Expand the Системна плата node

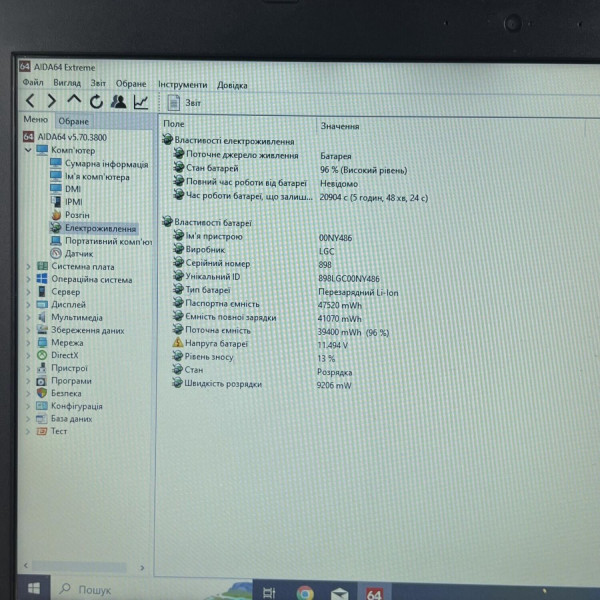click(28, 266)
